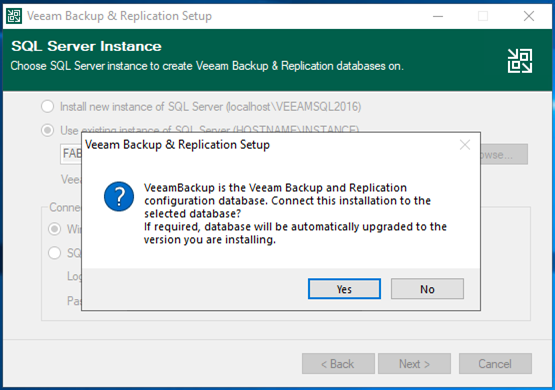Viewport: 555px width, 390px height.
Task: Click the dialog title 'Veeam Backup & Replication Setup'
Action: pos(177,145)
